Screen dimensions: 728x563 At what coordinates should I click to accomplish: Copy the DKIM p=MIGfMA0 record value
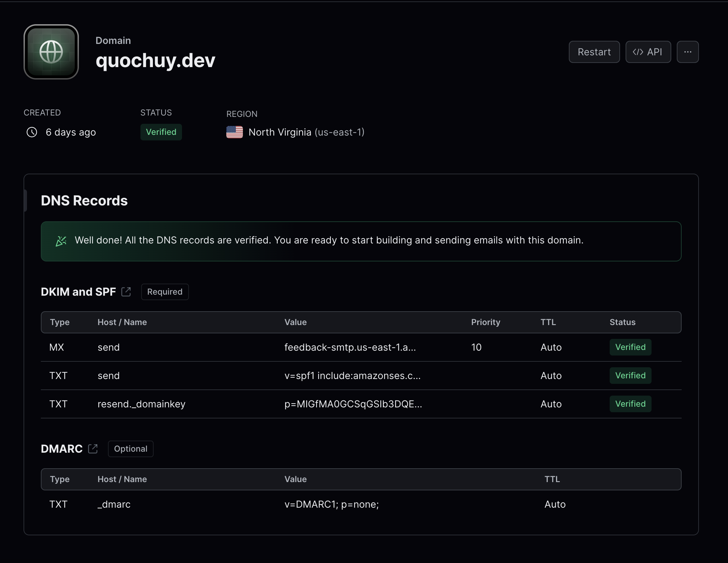353,404
